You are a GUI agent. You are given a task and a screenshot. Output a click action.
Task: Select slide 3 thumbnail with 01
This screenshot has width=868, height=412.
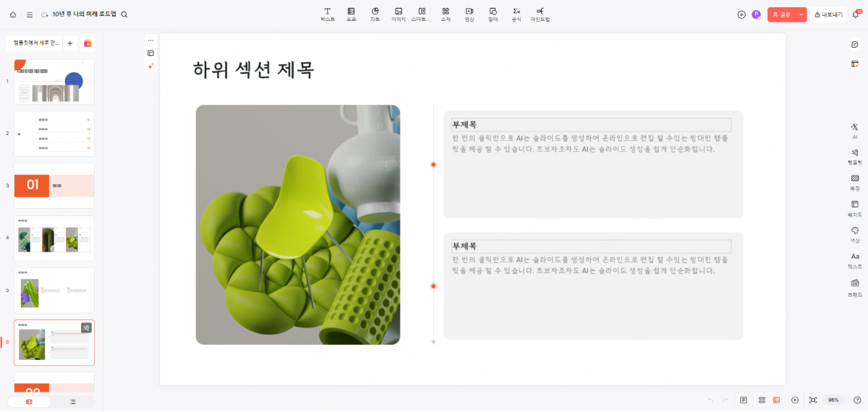(x=54, y=186)
